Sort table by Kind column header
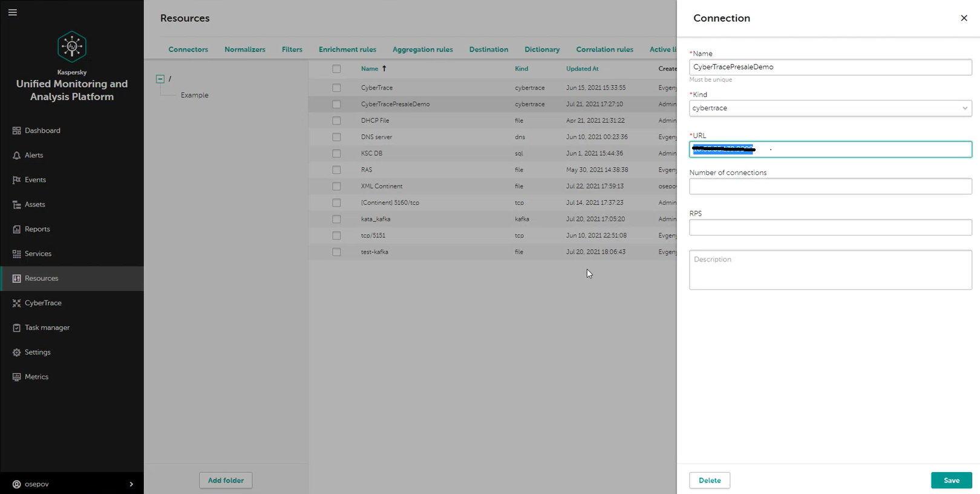The height and width of the screenshot is (494, 980). click(x=521, y=69)
